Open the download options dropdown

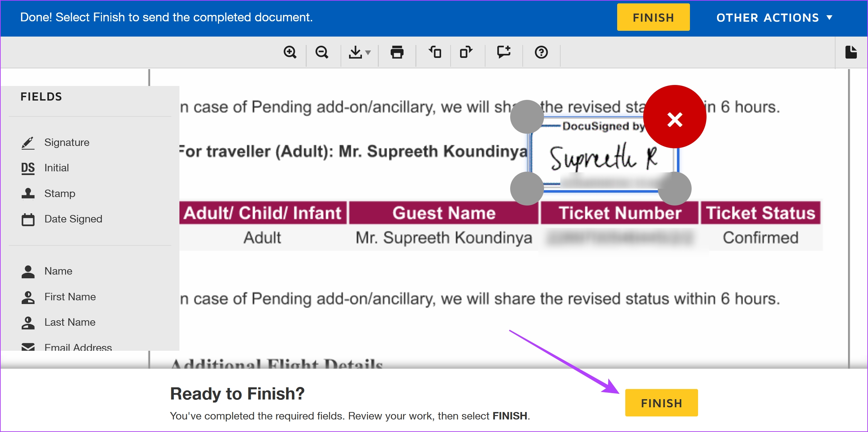(x=360, y=52)
